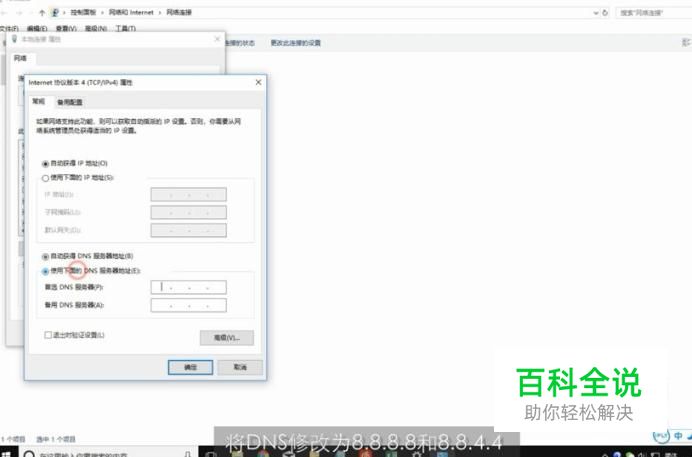Image resolution: width=692 pixels, height=457 pixels.
Task: Close the 本地连接 属性 dialog
Action: (217, 39)
